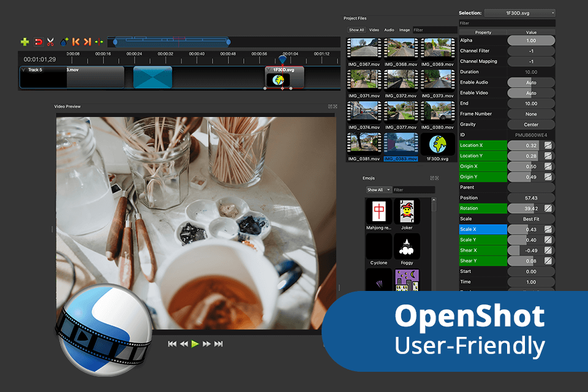Click the Fast Forward playback button
The width and height of the screenshot is (588, 392).
click(206, 344)
